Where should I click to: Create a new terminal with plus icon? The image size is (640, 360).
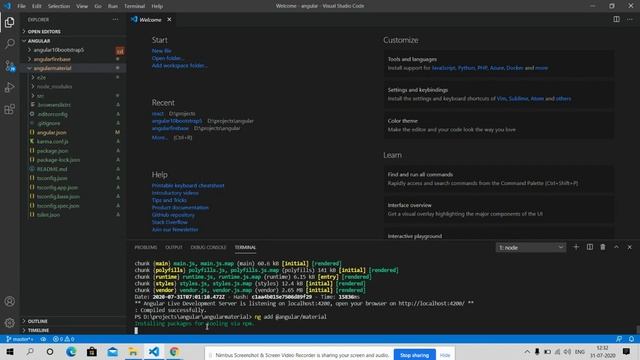point(576,247)
